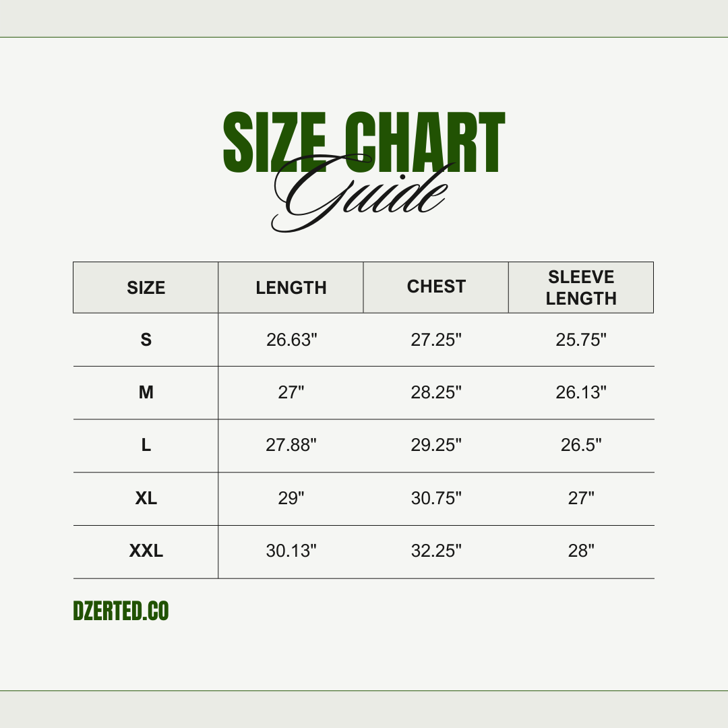Select the 32.25" chest measurement
728x728 pixels.
[436, 551]
